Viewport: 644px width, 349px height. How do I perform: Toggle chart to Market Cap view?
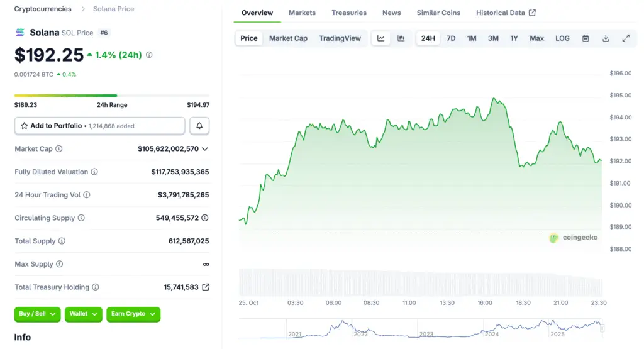click(x=288, y=38)
